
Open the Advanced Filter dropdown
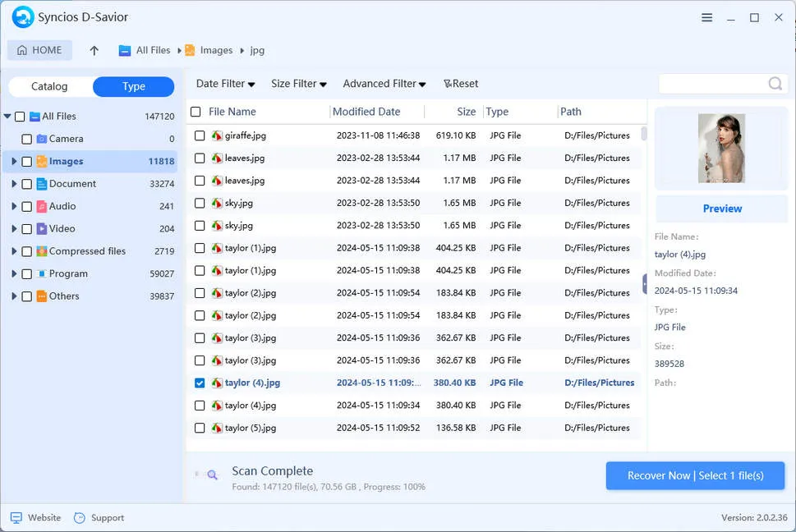pyautogui.click(x=384, y=84)
